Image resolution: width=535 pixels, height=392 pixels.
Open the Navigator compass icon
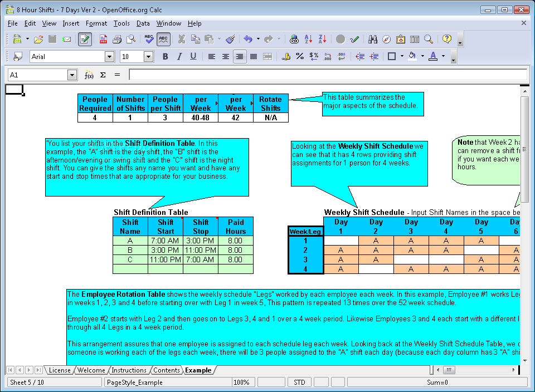click(x=387, y=39)
